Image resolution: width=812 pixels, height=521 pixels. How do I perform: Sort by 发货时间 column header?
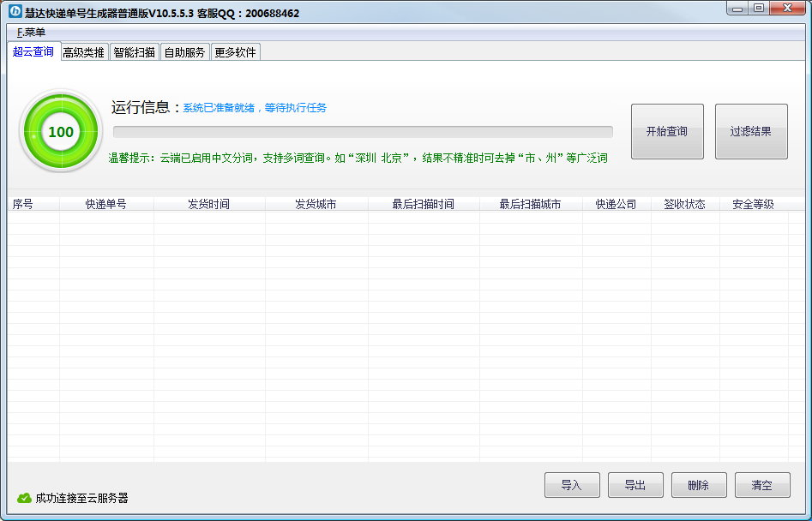[x=209, y=204]
